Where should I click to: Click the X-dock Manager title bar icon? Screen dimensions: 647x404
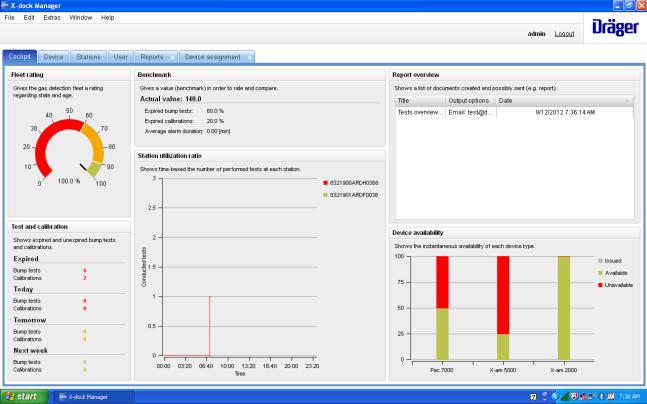(x=6, y=5)
